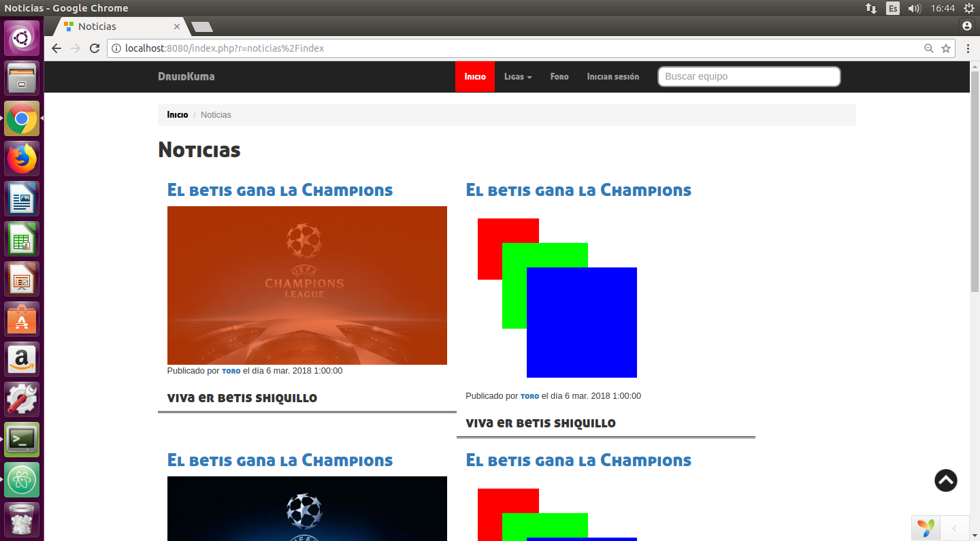Image resolution: width=980 pixels, height=541 pixels.
Task: Click the Noticias page heading
Action: (x=199, y=150)
